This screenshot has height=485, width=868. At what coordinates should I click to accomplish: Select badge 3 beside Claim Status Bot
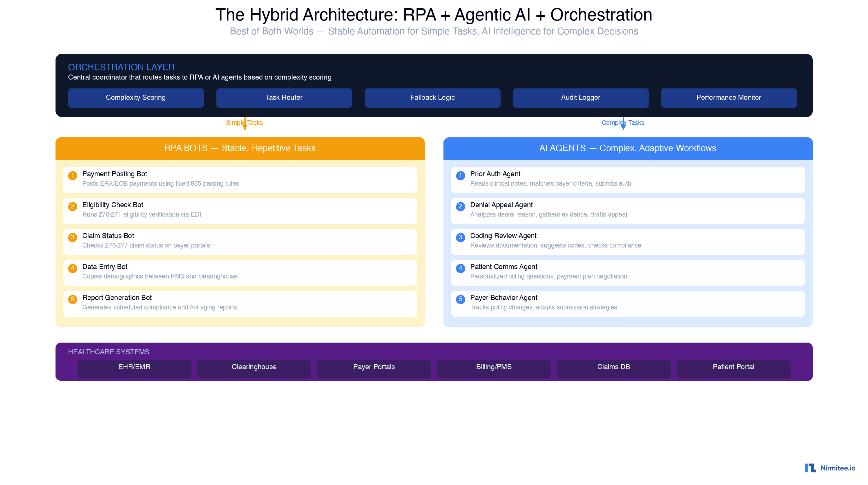click(73, 237)
